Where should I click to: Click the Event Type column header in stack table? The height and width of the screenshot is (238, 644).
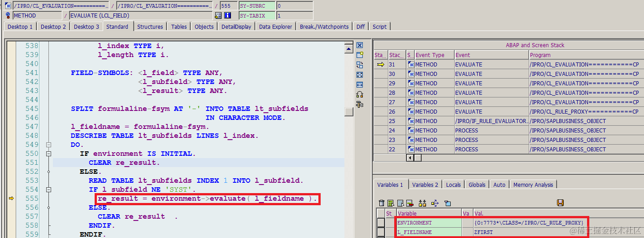point(434,55)
